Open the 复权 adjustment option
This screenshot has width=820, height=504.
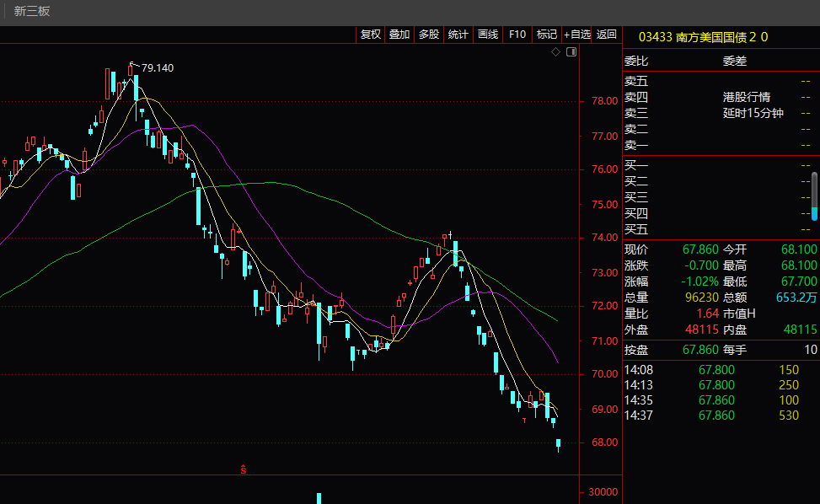(x=371, y=35)
